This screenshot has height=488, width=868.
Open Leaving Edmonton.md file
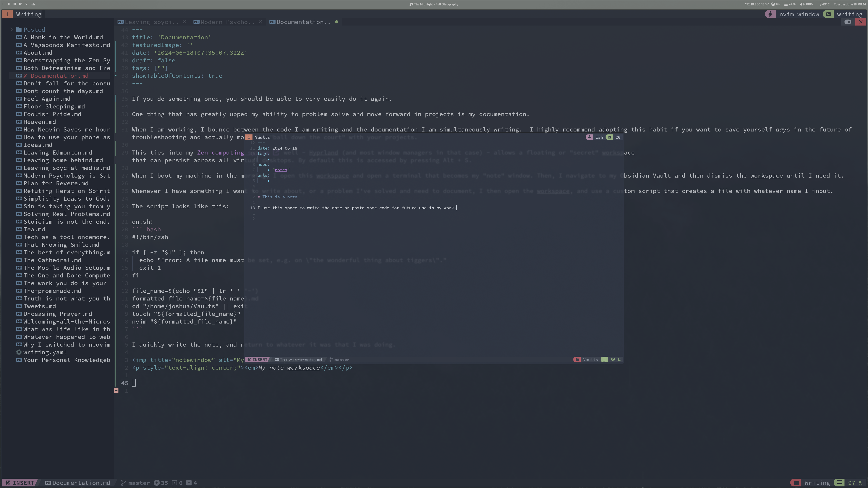click(58, 152)
